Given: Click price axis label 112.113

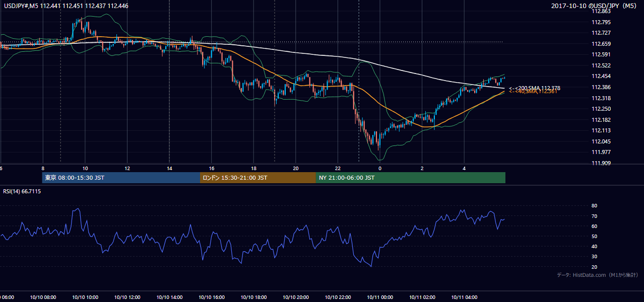Looking at the screenshot, I should coord(601,130).
